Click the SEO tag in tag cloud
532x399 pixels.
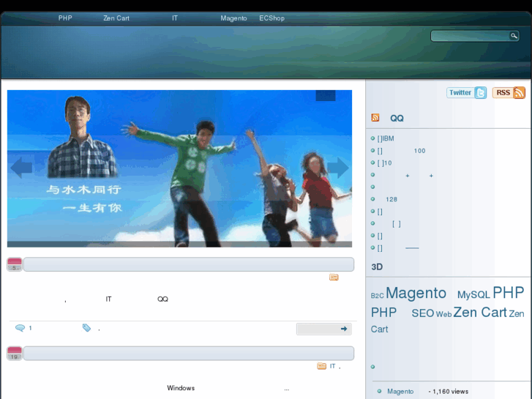click(x=422, y=313)
